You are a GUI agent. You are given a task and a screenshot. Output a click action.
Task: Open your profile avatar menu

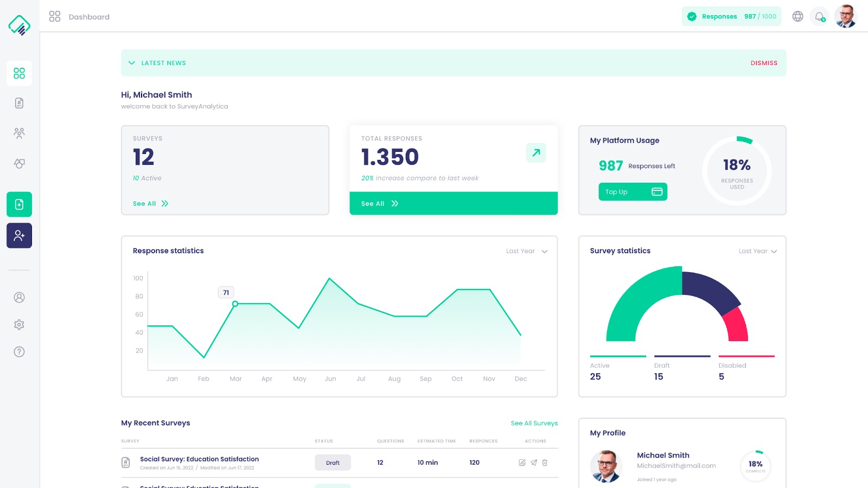tap(845, 16)
